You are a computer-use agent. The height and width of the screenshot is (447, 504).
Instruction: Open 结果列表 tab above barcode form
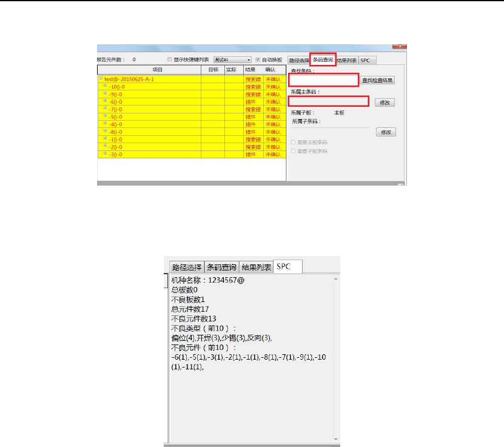(347, 61)
